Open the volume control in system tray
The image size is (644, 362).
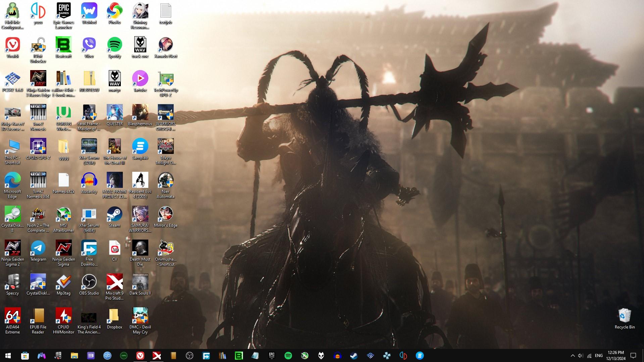click(x=581, y=356)
